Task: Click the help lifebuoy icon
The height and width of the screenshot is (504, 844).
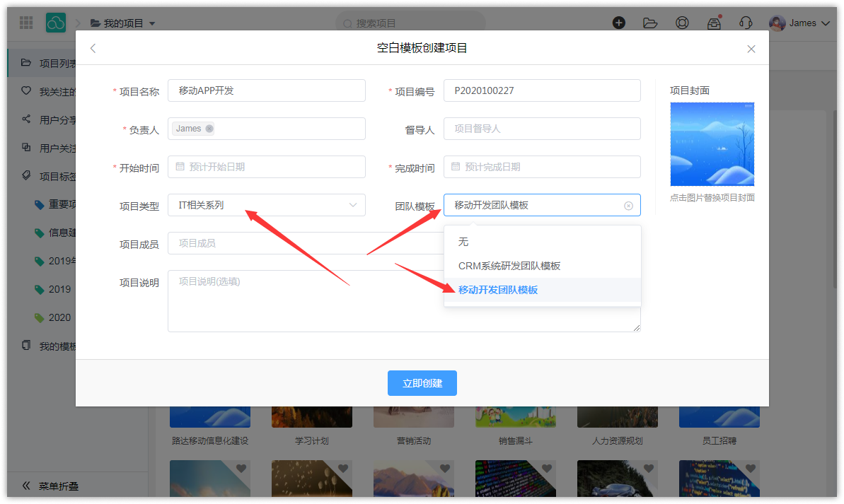Action: 682,23
